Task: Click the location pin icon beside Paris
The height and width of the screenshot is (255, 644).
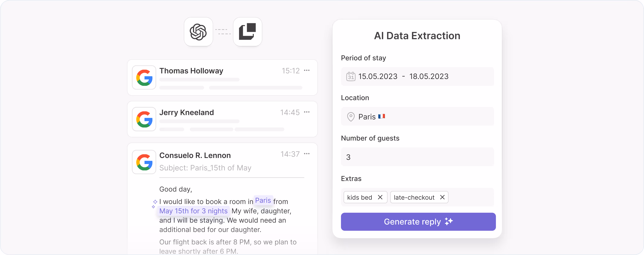Action: pos(351,117)
